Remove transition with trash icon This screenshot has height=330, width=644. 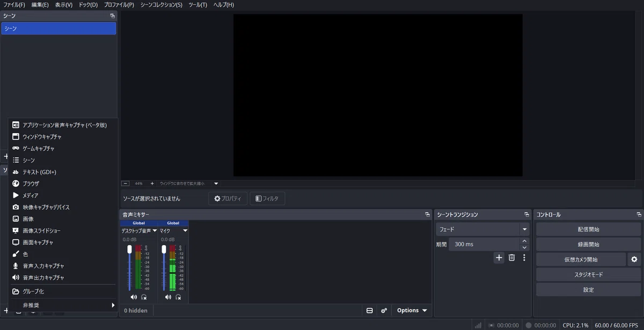point(512,258)
